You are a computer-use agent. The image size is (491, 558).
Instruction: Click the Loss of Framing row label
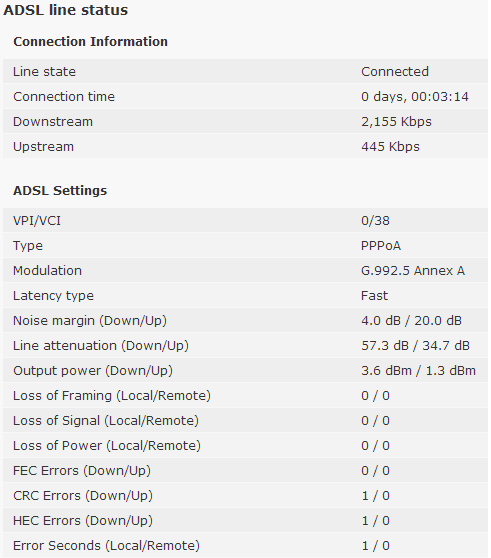tap(112, 396)
